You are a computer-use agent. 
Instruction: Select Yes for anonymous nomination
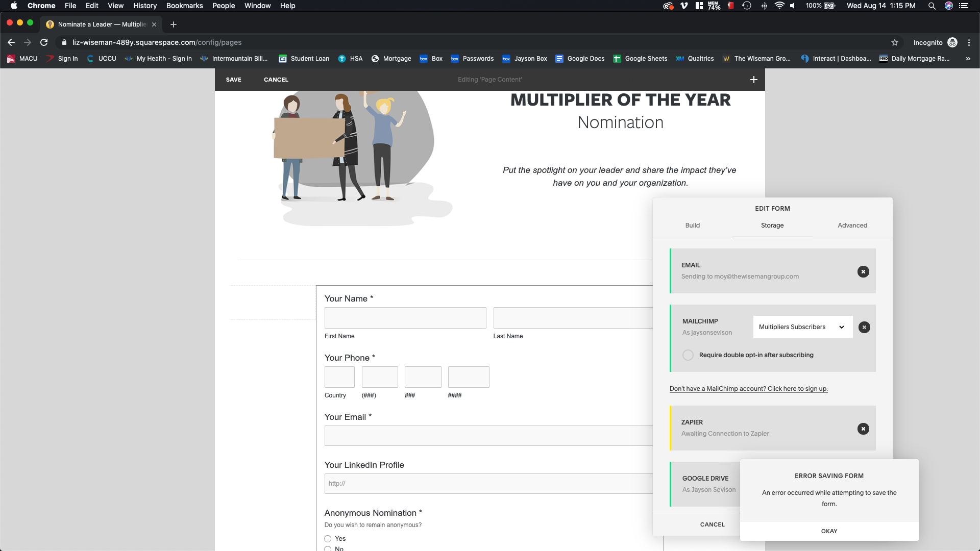[x=328, y=539]
